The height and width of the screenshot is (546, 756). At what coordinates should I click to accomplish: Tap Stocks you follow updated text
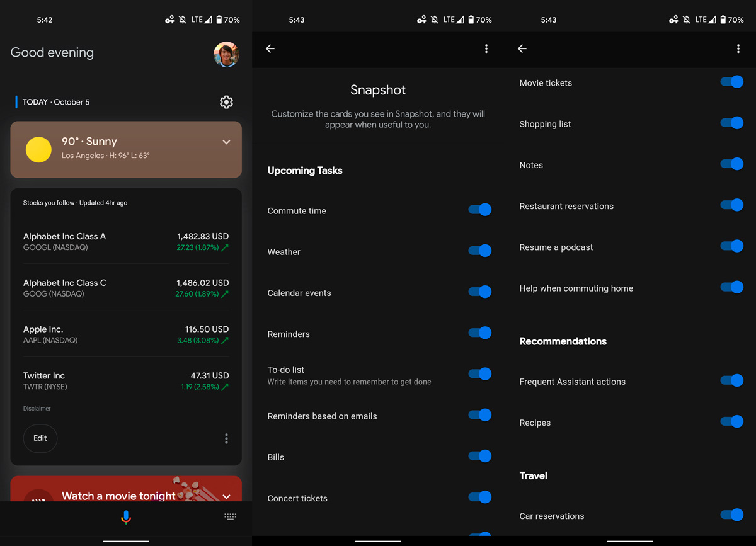tap(76, 203)
